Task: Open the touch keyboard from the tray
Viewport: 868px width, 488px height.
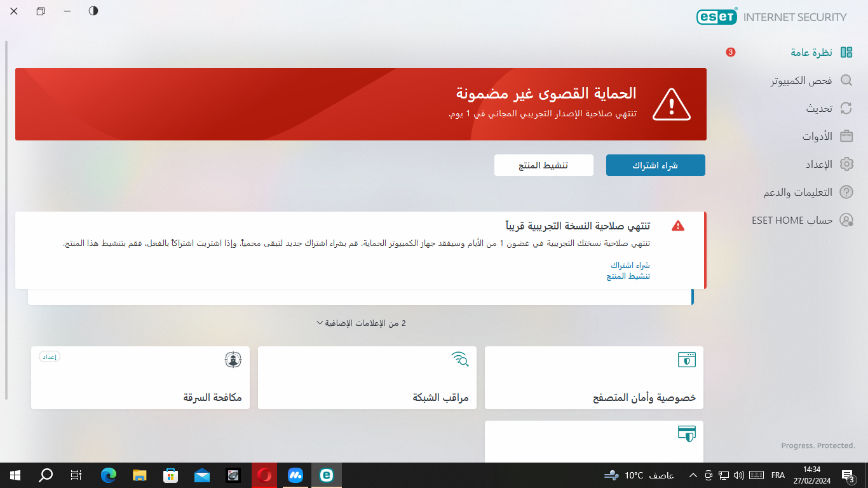Action: 756,475
